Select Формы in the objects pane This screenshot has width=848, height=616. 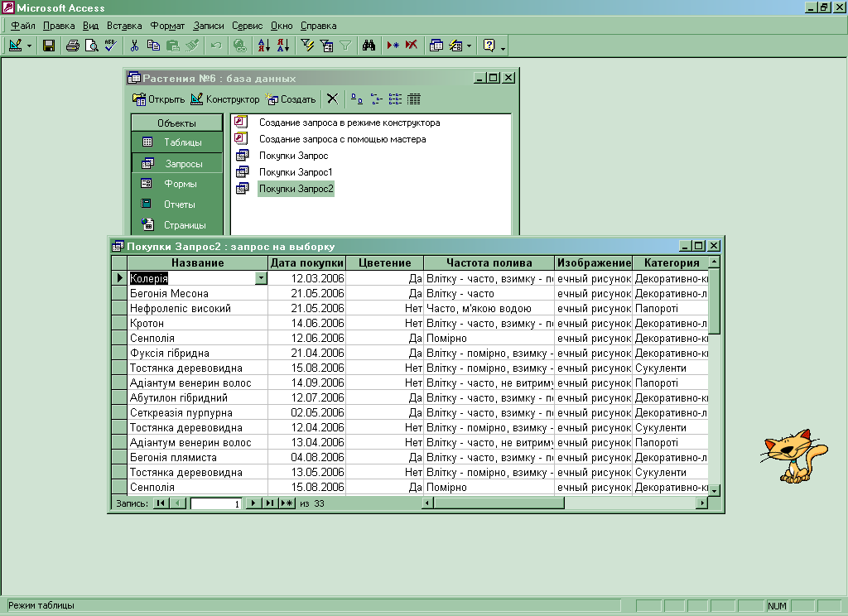click(177, 184)
